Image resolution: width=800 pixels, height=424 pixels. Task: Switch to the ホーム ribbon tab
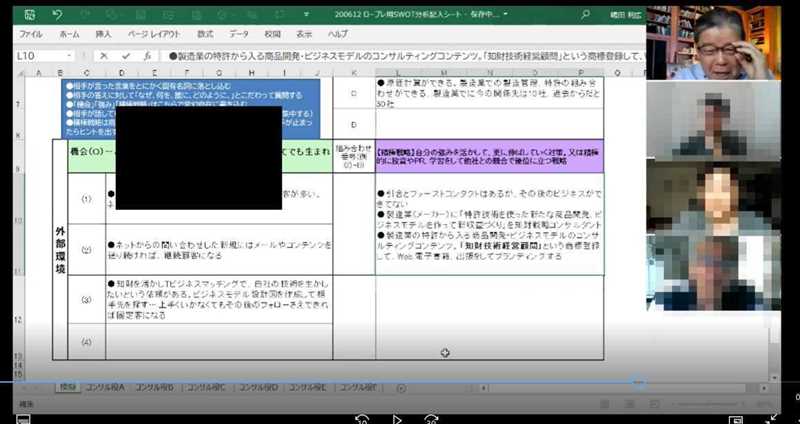(69, 34)
